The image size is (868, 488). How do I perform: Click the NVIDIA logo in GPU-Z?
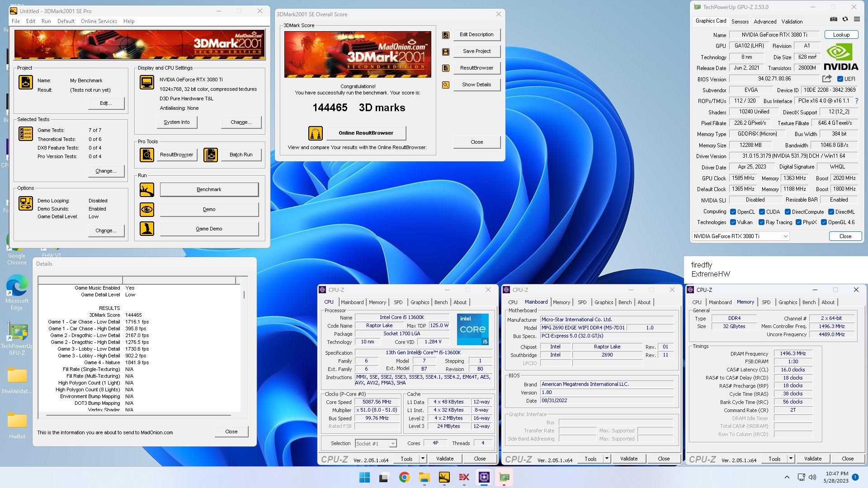pyautogui.click(x=840, y=57)
